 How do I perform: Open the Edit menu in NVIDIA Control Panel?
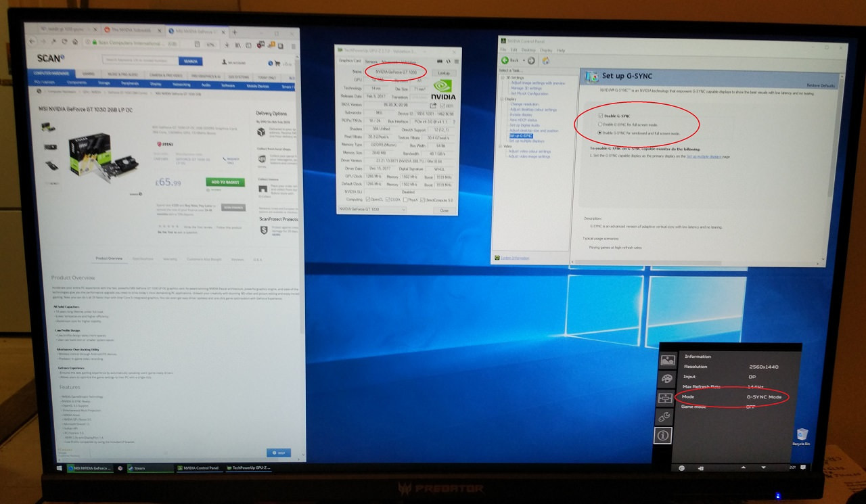(514, 50)
